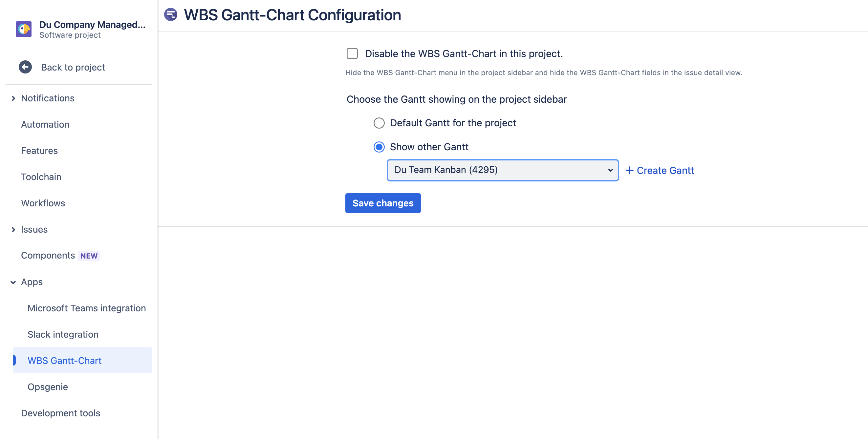Image resolution: width=868 pixels, height=439 pixels.
Task: Expand the Issues section
Action: 34,229
